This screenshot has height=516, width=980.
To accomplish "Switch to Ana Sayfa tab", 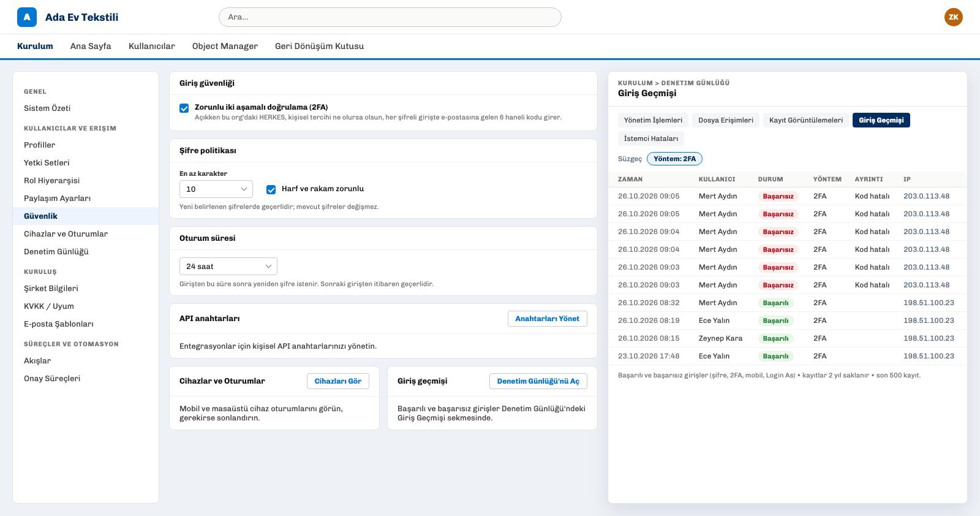I will pyautogui.click(x=91, y=46).
